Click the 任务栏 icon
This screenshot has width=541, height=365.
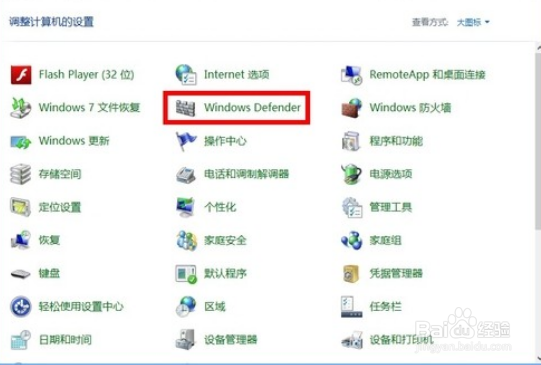click(x=352, y=307)
